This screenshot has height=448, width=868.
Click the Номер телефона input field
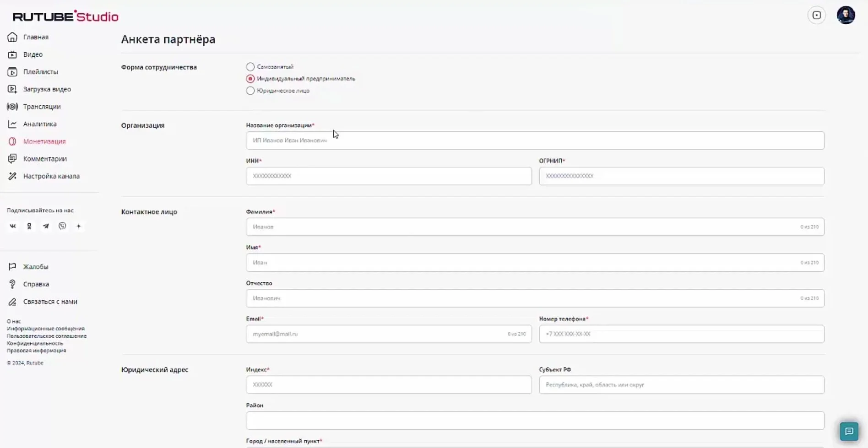pyautogui.click(x=682, y=334)
